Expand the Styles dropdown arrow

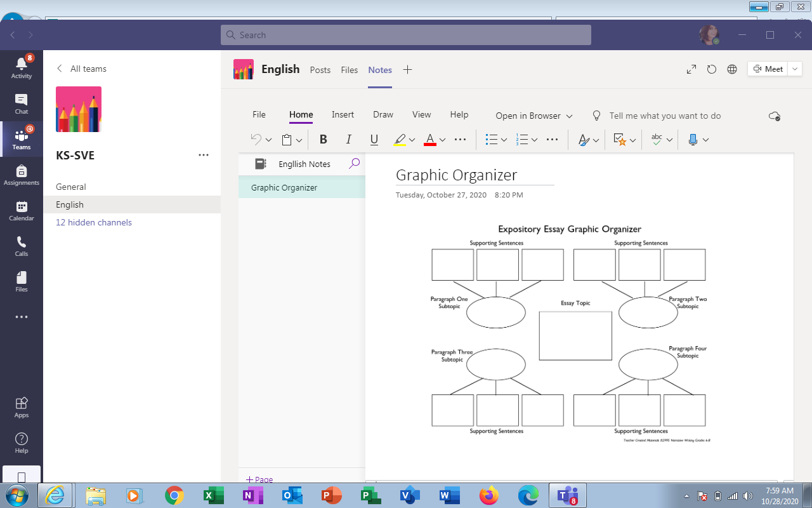[x=596, y=140]
